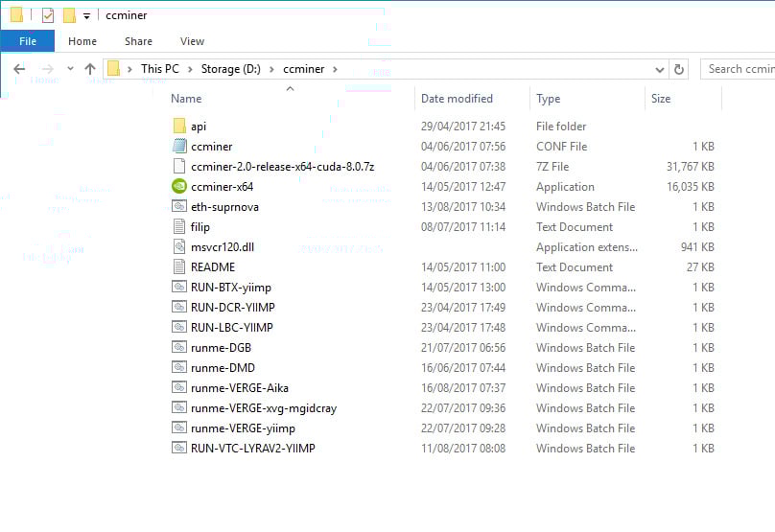Expand the chevron after ccminer breadcrumb
Image resolution: width=775 pixels, height=532 pixels.
(335, 69)
